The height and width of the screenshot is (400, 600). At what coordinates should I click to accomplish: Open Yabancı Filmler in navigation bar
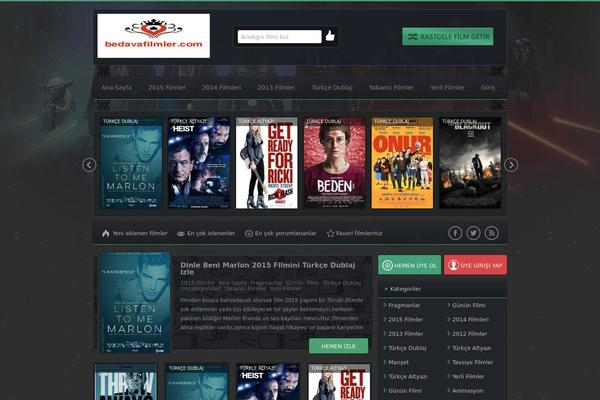click(391, 88)
